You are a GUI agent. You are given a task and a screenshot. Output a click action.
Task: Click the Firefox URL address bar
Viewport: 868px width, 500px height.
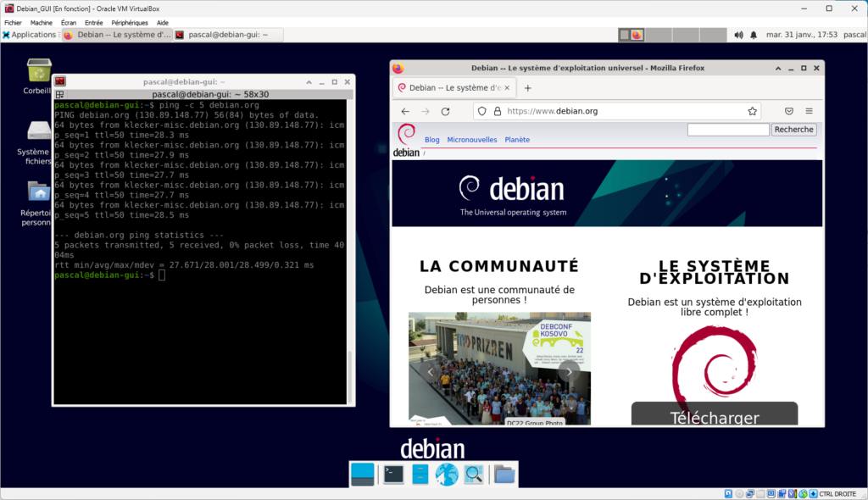point(617,111)
